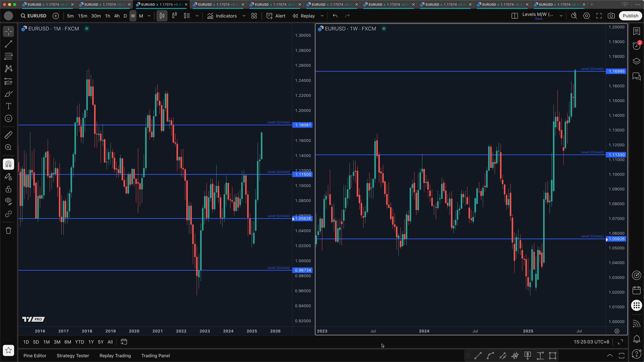Expand the Levels M/W layout dropdown
The image size is (644, 362).
(x=561, y=16)
